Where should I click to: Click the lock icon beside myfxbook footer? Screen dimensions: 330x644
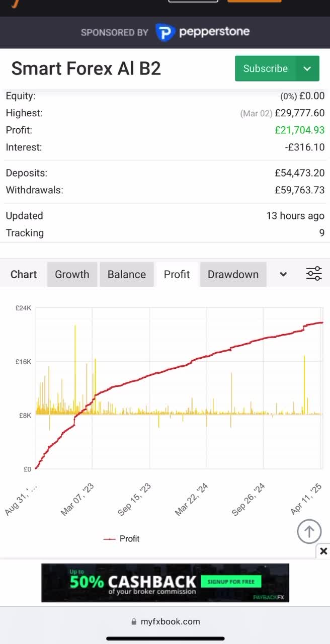133,621
